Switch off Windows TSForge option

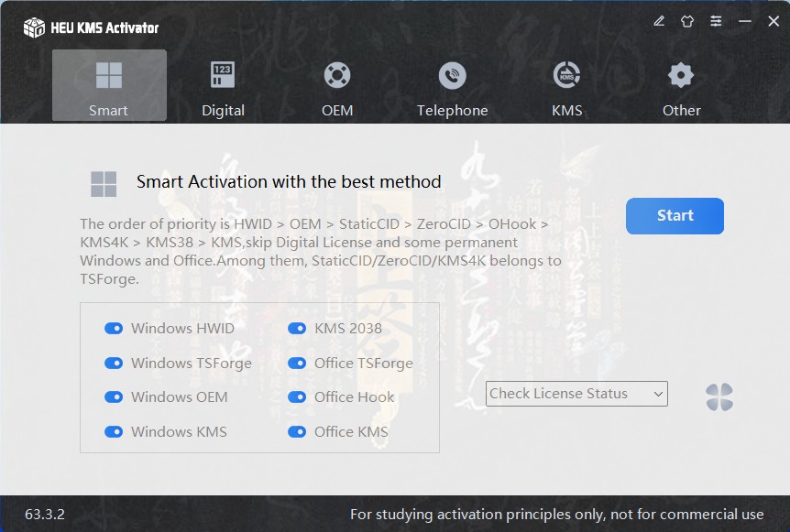pos(114,364)
